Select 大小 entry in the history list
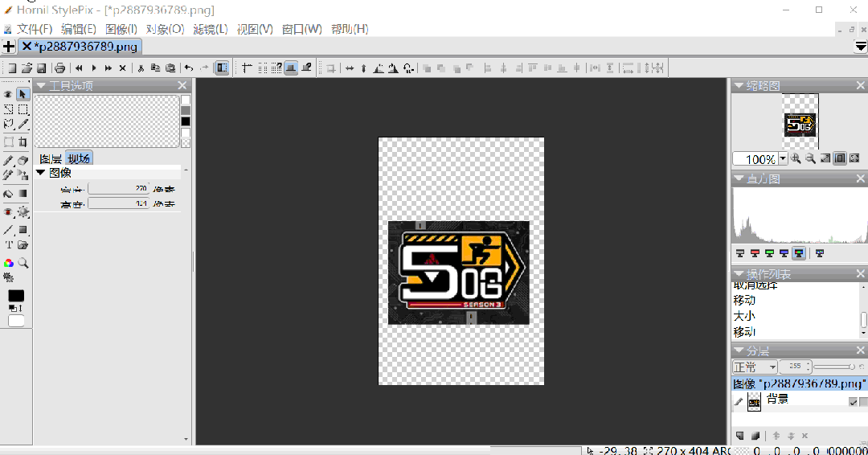Viewport: 868px width, 455px height. coord(744,315)
